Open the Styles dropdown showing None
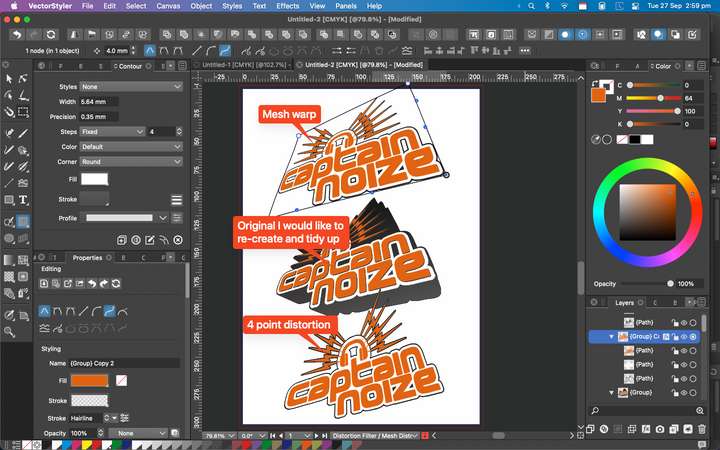Screen dimensions: 720x450 click(x=131, y=86)
